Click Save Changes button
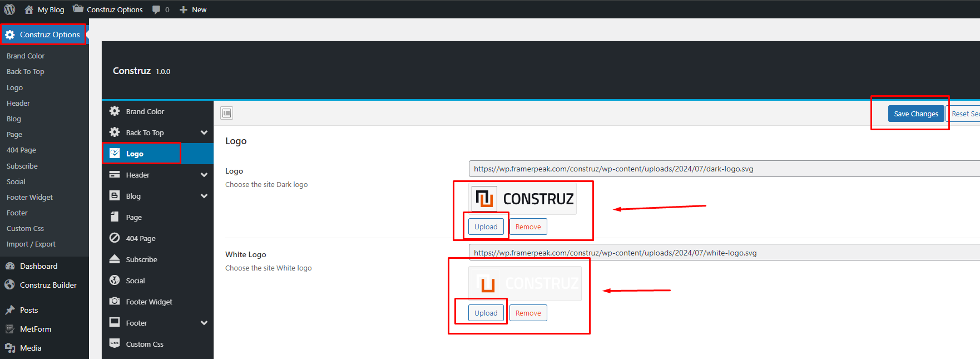The height and width of the screenshot is (359, 980). pos(916,114)
